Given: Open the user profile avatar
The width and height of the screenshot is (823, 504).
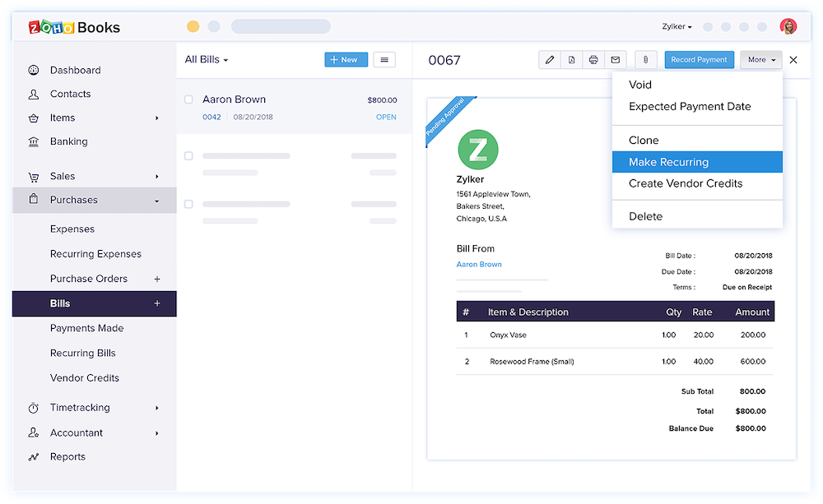Looking at the screenshot, I should pos(788,26).
